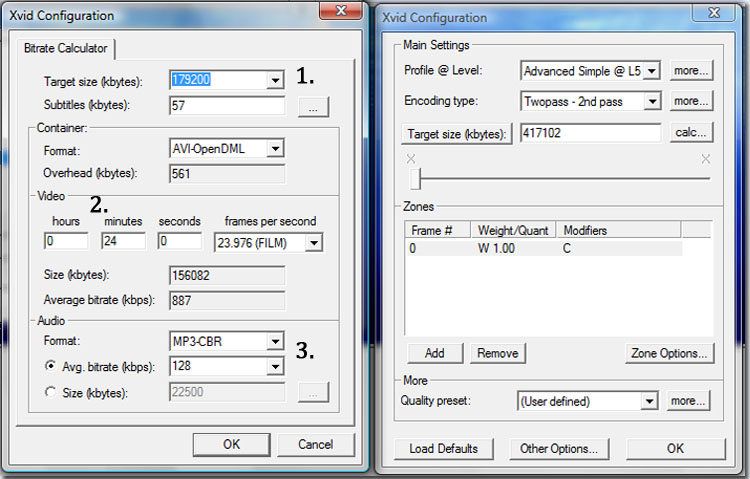Click the minutes field showing 24
This screenshot has height=479, width=750.
[123, 241]
